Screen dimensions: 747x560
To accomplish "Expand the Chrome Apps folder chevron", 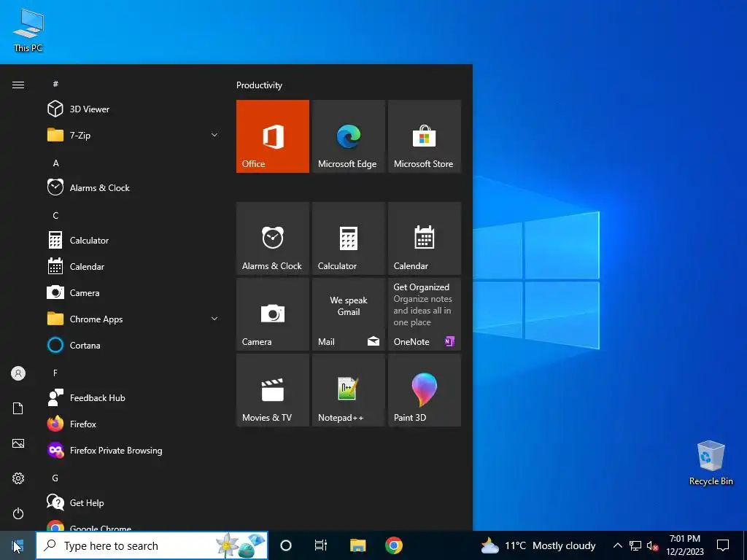I will [214, 319].
